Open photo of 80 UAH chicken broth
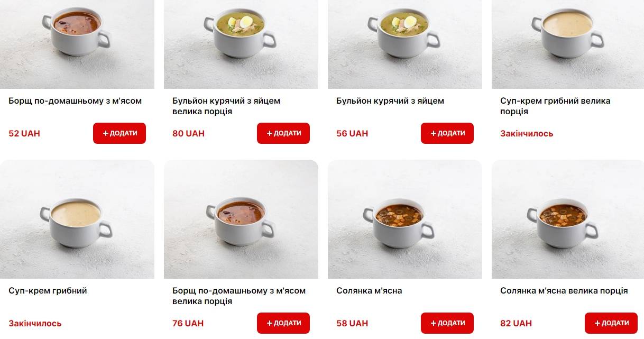 pos(241,44)
